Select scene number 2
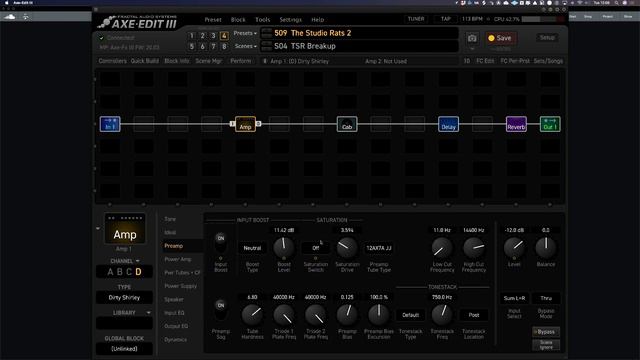 click(202, 36)
